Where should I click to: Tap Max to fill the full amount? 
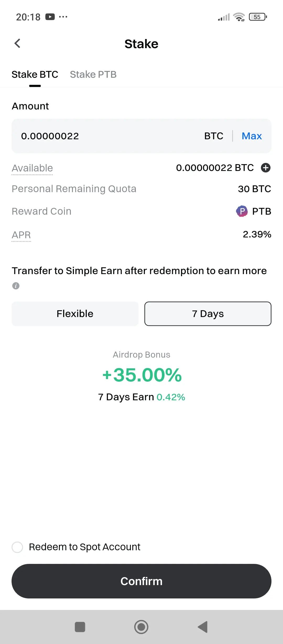(x=252, y=136)
